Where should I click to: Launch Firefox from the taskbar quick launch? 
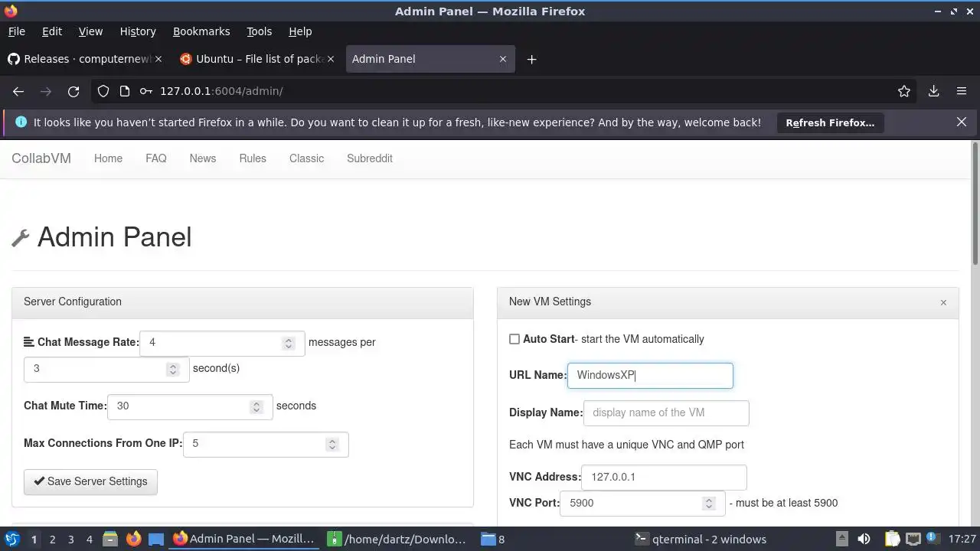tap(133, 539)
